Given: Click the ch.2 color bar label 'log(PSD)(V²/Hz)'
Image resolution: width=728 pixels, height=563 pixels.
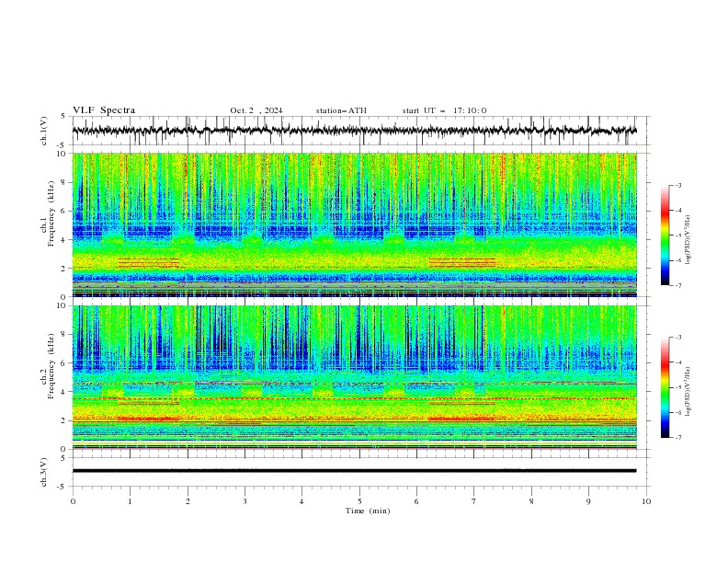Looking at the screenshot, I should (688, 392).
